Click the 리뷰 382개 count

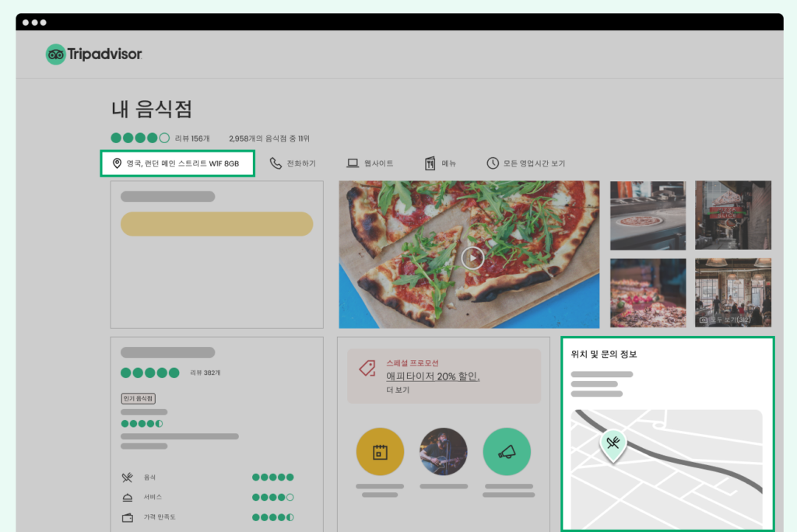[205, 373]
